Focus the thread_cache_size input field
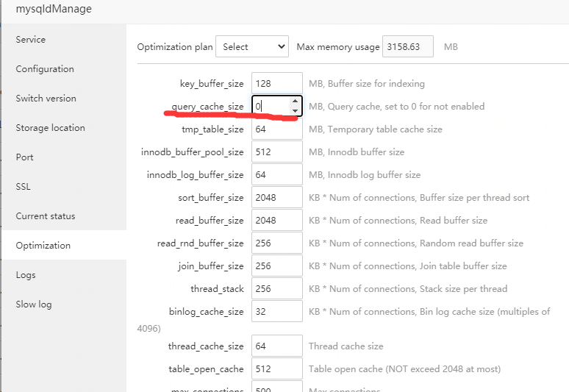 pos(277,346)
